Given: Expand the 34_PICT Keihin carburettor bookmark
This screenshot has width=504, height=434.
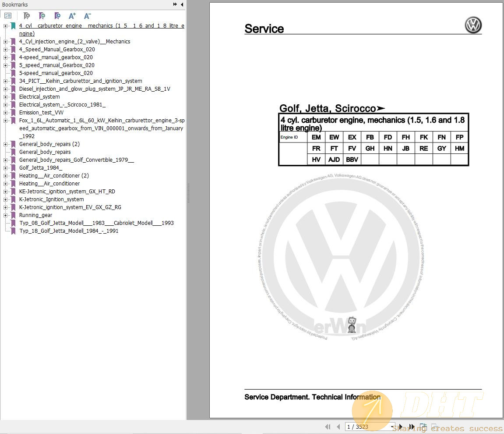Looking at the screenshot, I should (5, 81).
